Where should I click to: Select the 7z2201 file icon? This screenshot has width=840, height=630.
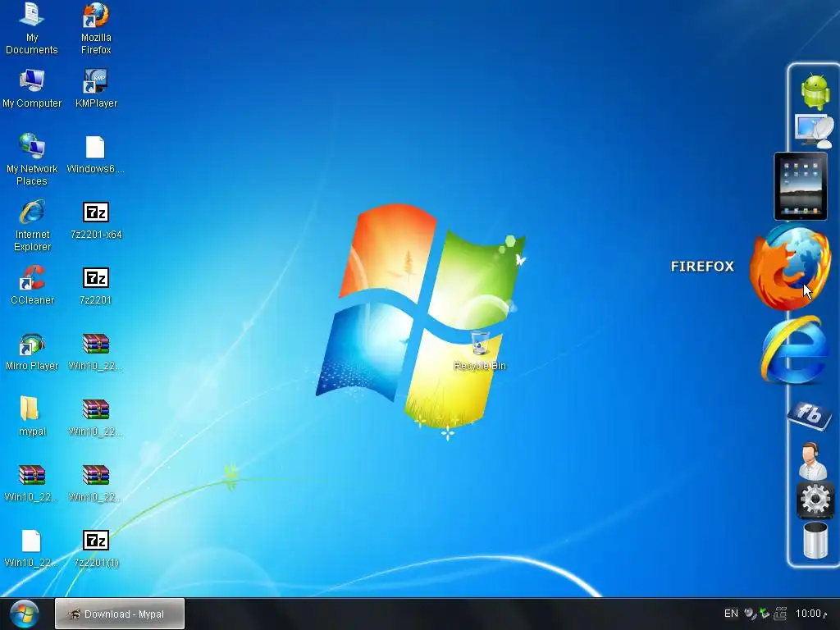point(96,286)
